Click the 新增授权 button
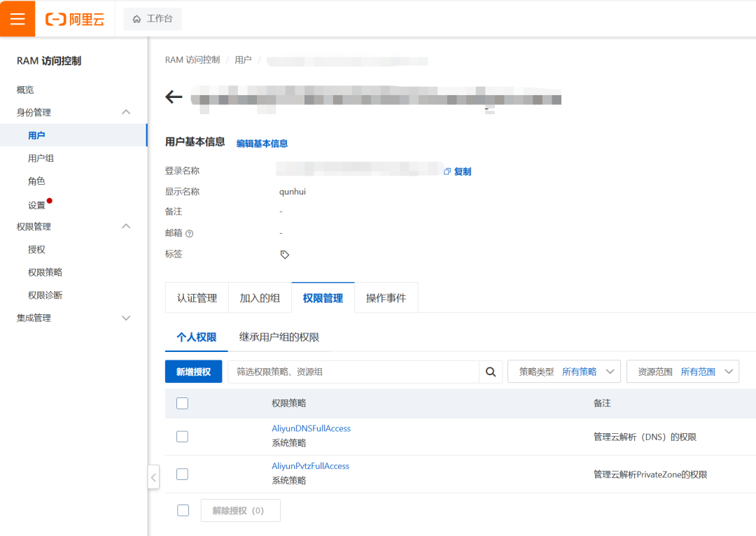The width and height of the screenshot is (756, 536). click(195, 371)
